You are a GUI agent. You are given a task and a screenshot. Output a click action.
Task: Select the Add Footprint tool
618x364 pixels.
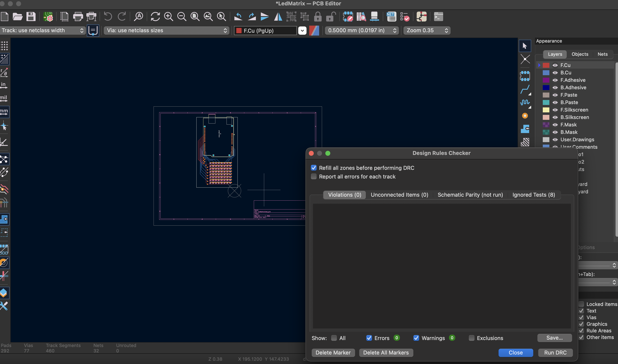tap(525, 76)
